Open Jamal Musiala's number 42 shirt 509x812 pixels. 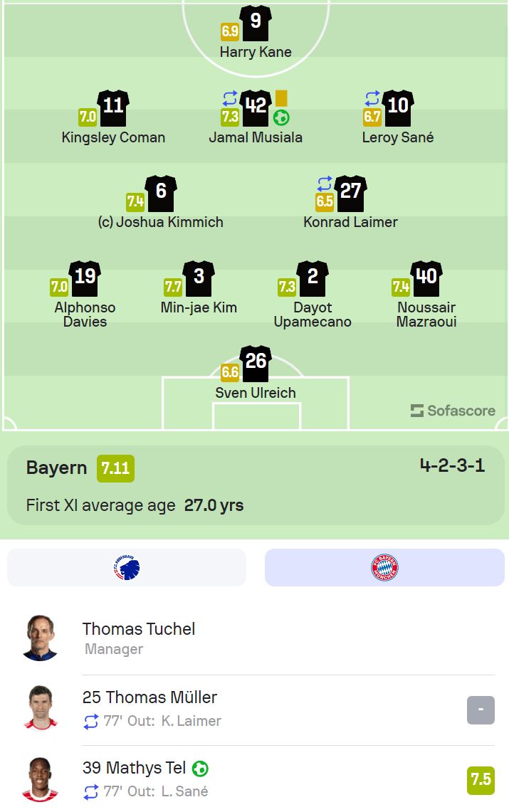[256, 108]
